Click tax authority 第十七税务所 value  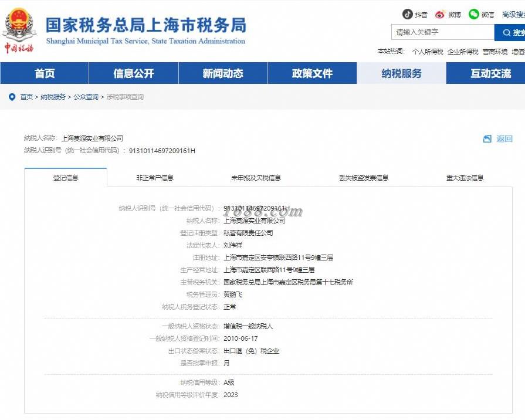click(x=288, y=282)
